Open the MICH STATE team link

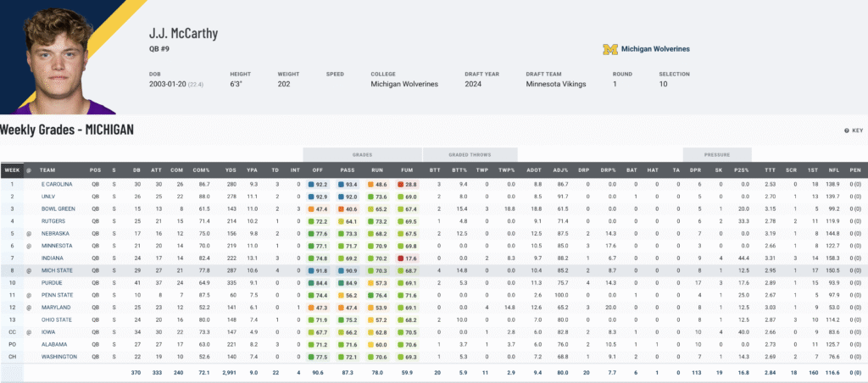coord(57,270)
